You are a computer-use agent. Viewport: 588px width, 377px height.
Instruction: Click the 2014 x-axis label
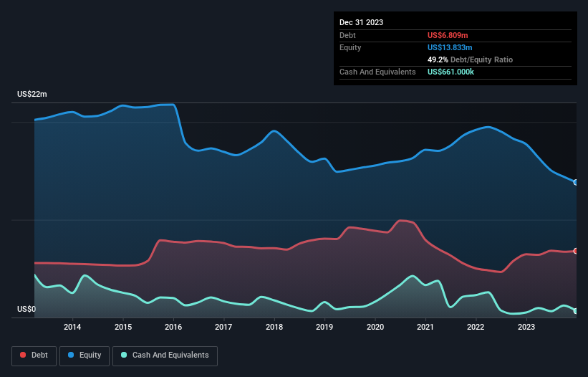pos(72,327)
